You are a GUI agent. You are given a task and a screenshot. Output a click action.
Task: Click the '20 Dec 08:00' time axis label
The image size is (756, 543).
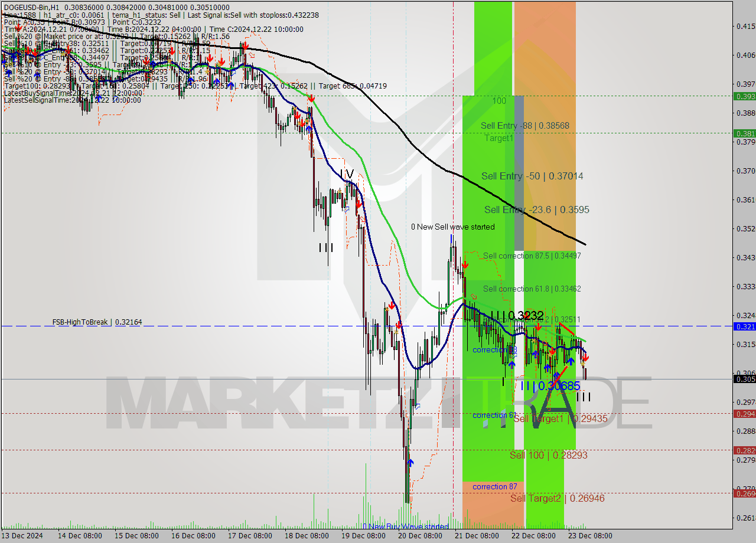419,536
